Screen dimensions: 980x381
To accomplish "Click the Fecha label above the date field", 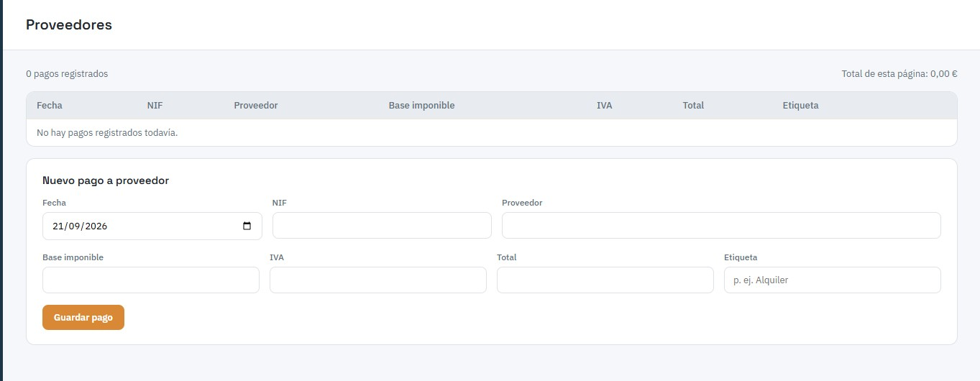I will tap(54, 203).
